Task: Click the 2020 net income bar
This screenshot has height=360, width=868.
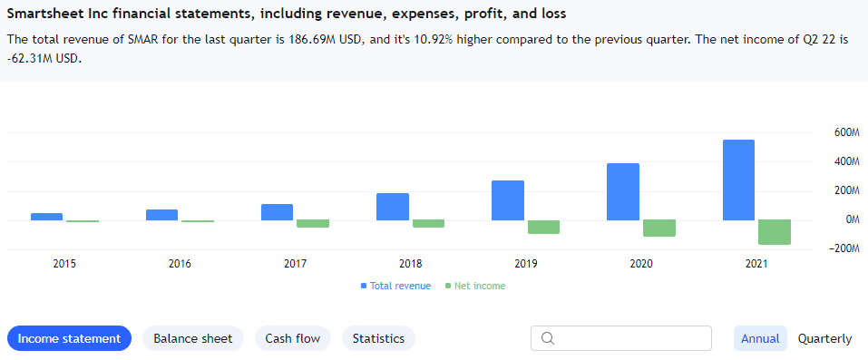Action: (x=659, y=229)
